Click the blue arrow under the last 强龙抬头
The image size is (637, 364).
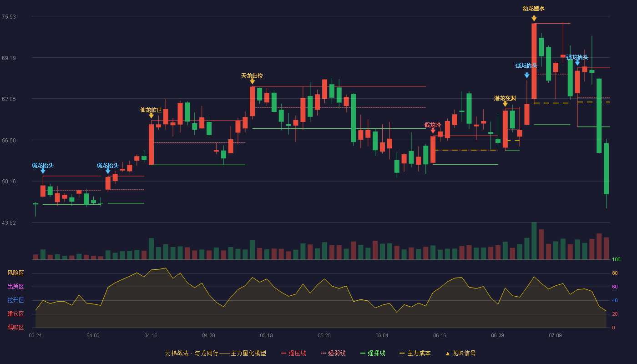(577, 63)
